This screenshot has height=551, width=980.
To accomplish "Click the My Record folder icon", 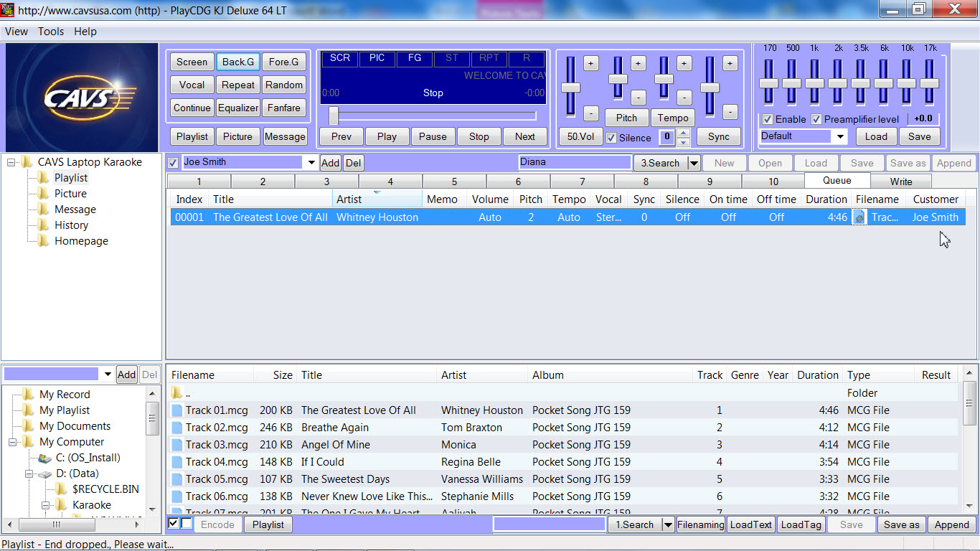I will [28, 395].
